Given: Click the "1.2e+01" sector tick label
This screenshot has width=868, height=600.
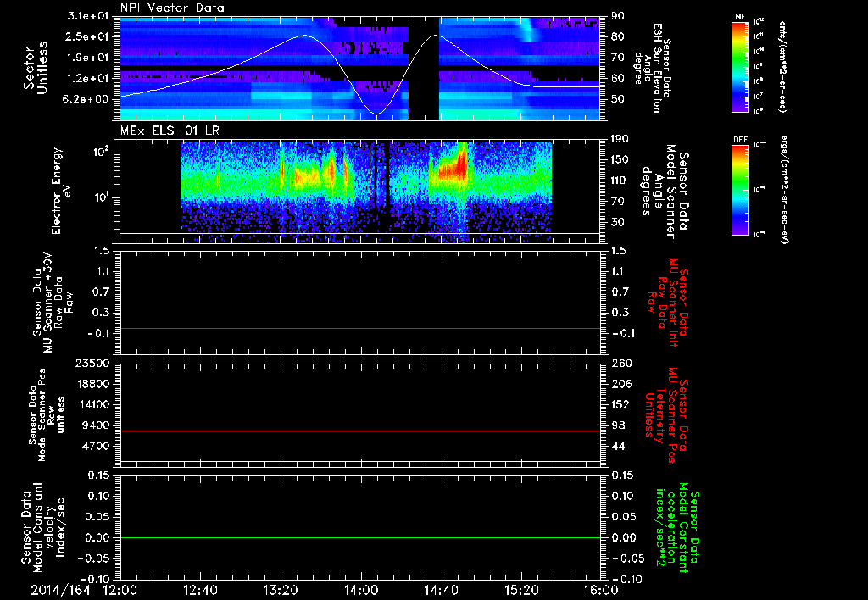Looking at the screenshot, I should pos(88,79).
